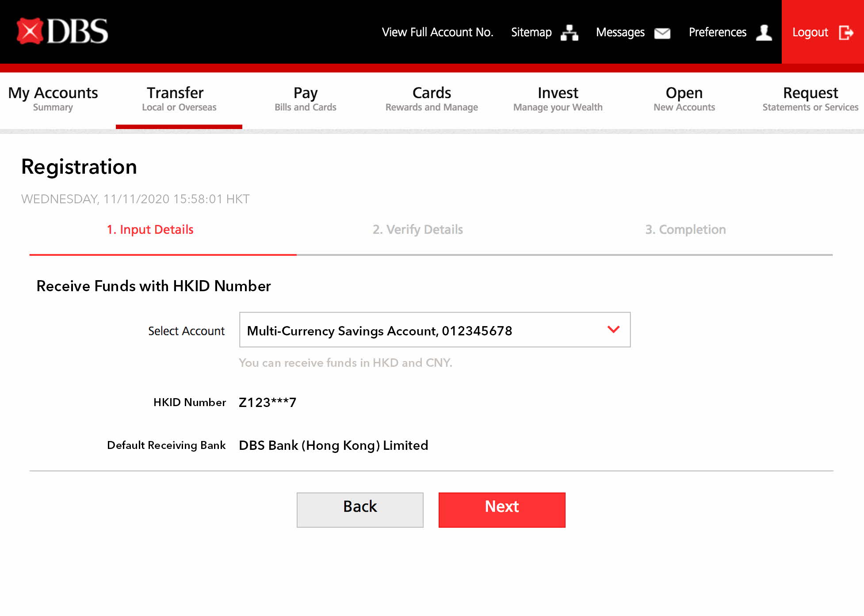This screenshot has height=616, width=864.
Task: Open the Sitemap network icon
Action: (569, 33)
